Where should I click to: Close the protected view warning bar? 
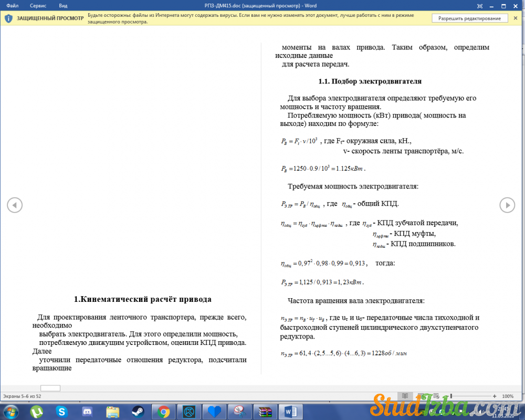coord(516,18)
